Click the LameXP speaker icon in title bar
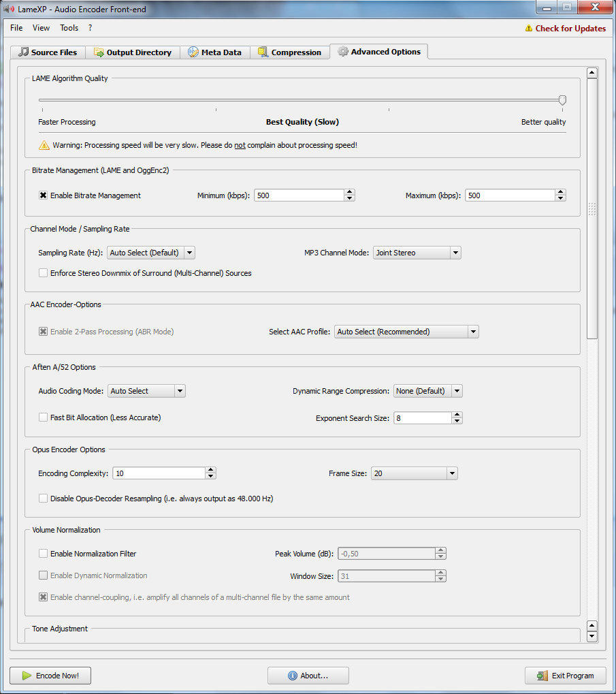Image resolution: width=616 pixels, height=694 pixels. point(9,9)
